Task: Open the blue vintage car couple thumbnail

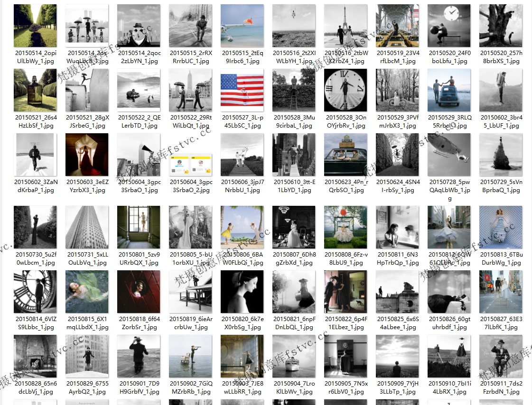Action: [449, 90]
